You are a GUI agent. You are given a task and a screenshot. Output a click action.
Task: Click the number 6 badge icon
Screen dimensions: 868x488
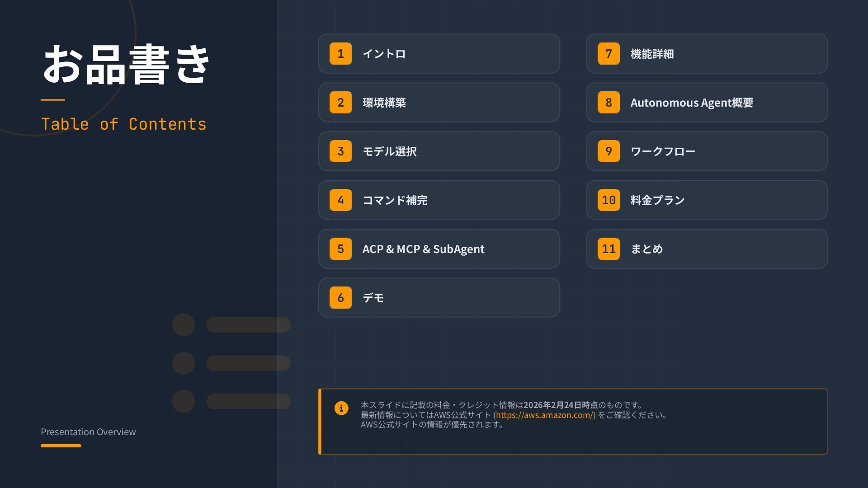point(340,298)
